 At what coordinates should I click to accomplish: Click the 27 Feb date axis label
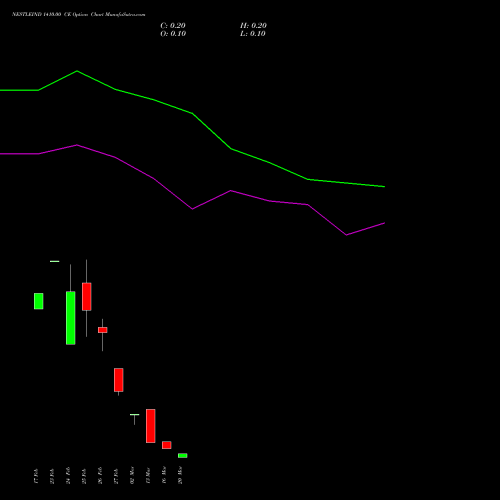tap(116, 476)
